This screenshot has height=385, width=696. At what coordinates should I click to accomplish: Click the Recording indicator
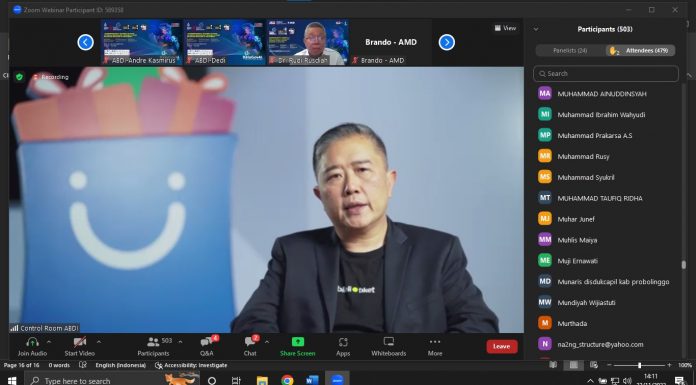(x=51, y=77)
